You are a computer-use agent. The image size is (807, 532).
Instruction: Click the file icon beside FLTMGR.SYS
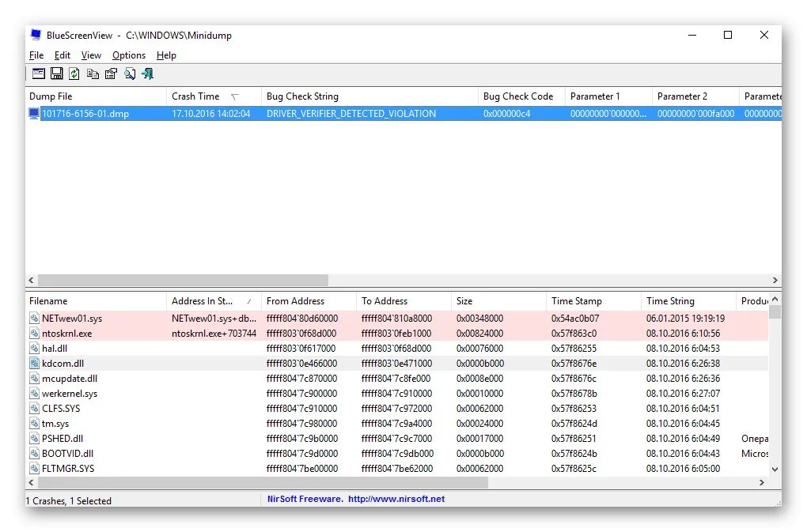point(34,468)
